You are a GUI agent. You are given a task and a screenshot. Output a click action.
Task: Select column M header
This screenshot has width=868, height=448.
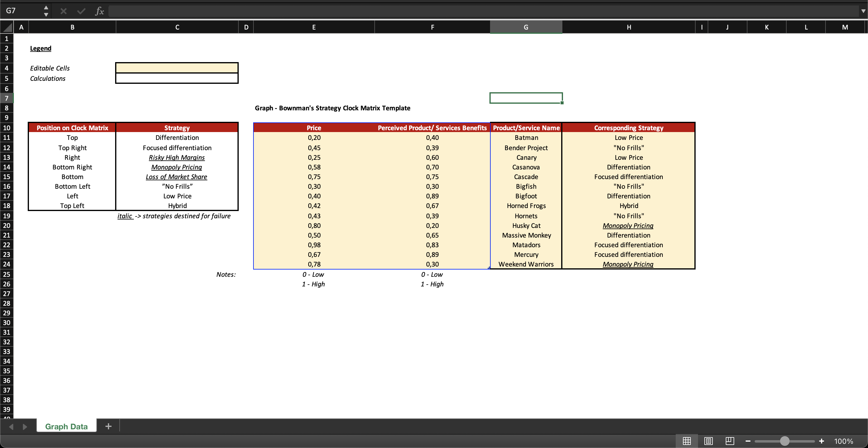[845, 27]
